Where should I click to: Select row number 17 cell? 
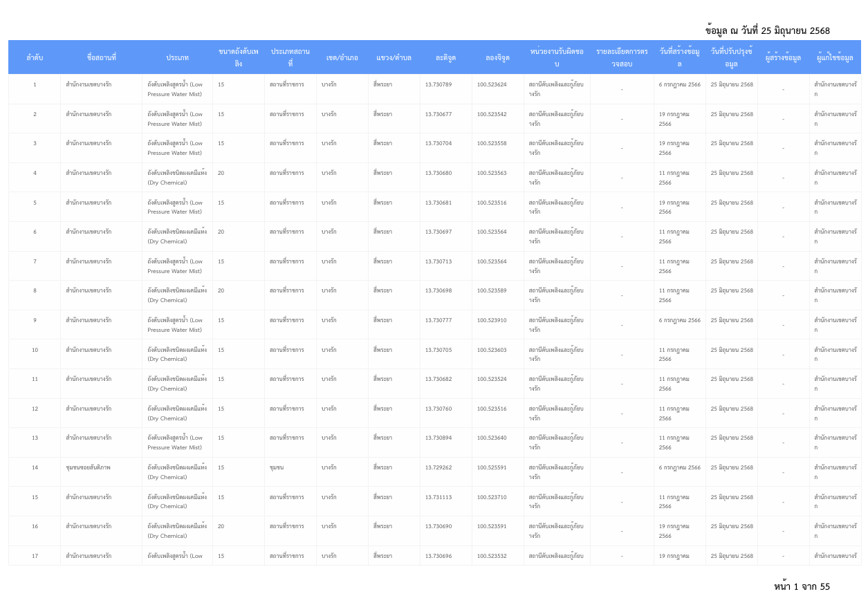[35, 556]
